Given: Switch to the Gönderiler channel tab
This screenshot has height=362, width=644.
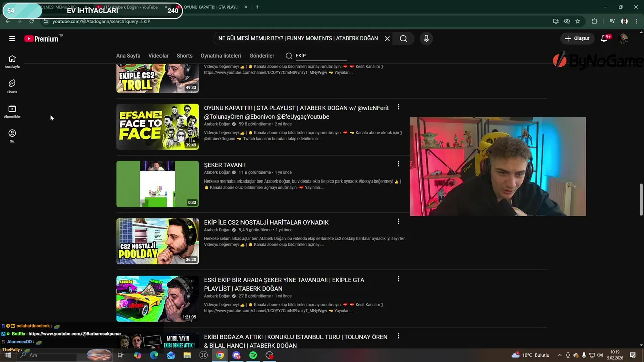Looking at the screenshot, I should (x=262, y=56).
